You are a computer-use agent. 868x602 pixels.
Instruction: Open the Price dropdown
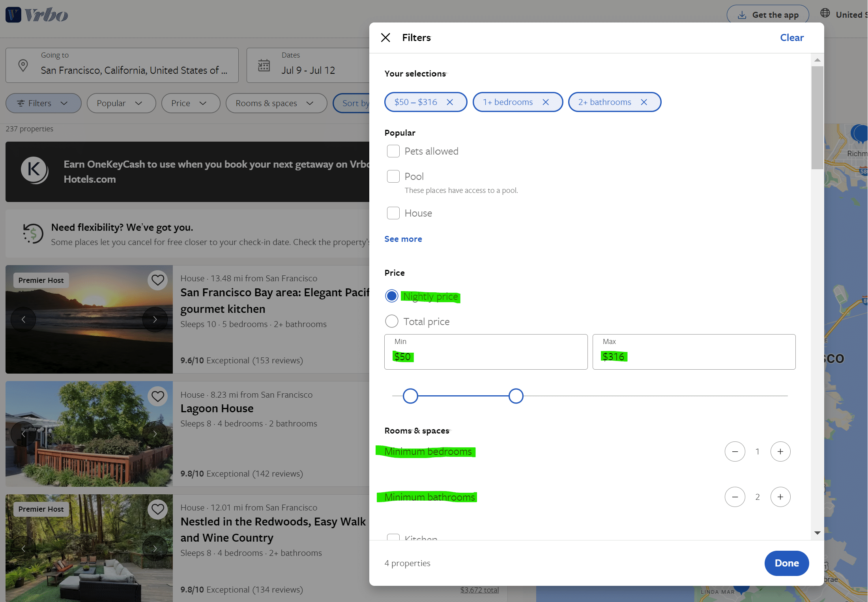pos(190,103)
